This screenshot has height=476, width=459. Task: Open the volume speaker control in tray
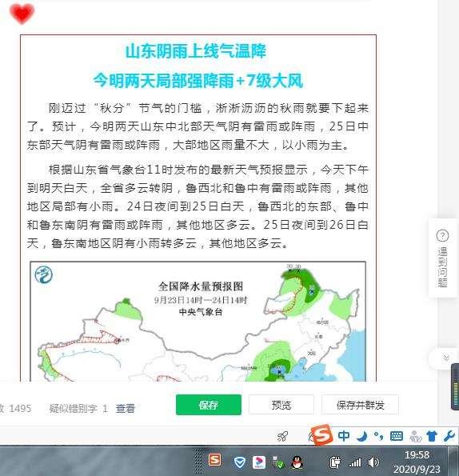(373, 462)
